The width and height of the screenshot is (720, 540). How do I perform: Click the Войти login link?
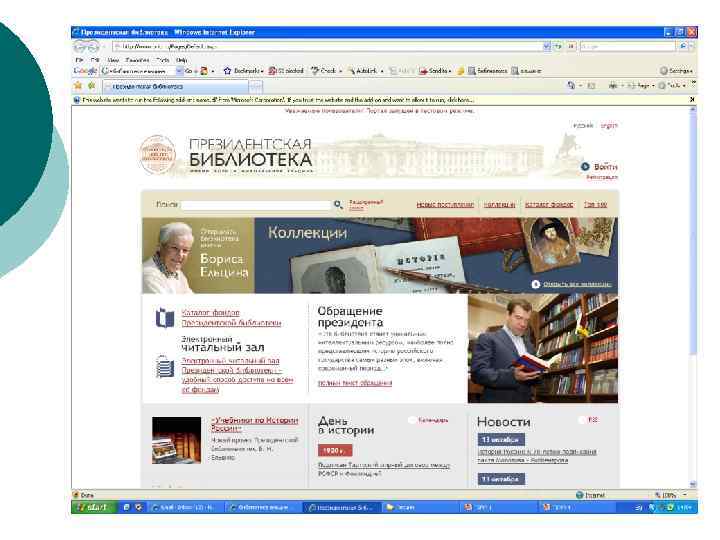[605, 167]
